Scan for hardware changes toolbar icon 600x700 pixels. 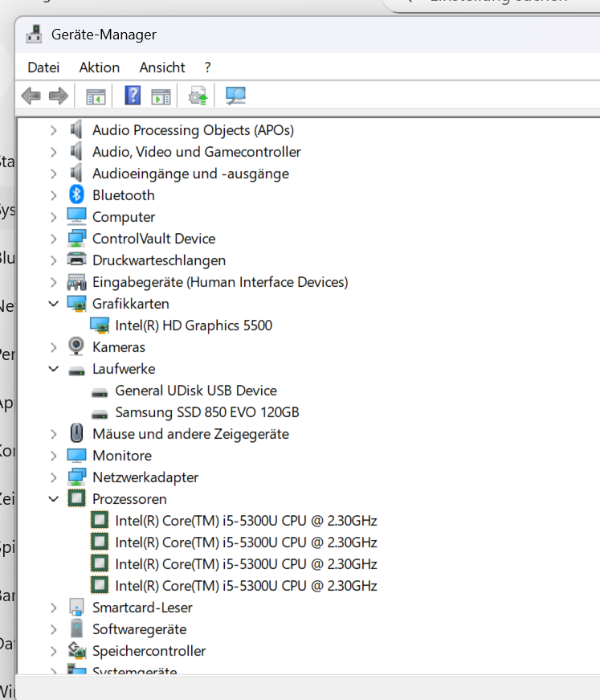pos(235,96)
